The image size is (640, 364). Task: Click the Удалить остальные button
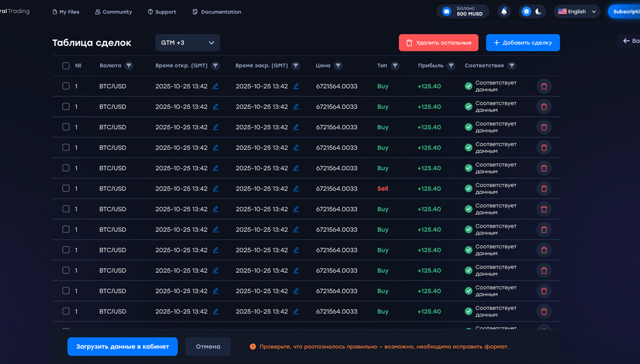click(x=438, y=42)
